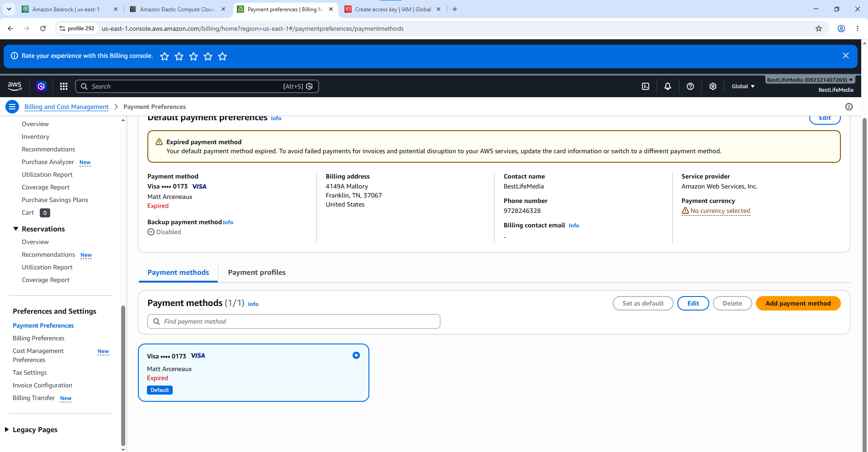Focus the AWS console Search box
The image size is (868, 452).
click(197, 86)
